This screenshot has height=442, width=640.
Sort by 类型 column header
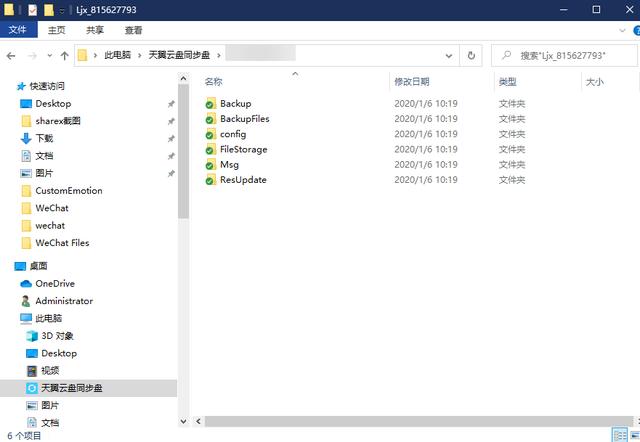[507, 82]
